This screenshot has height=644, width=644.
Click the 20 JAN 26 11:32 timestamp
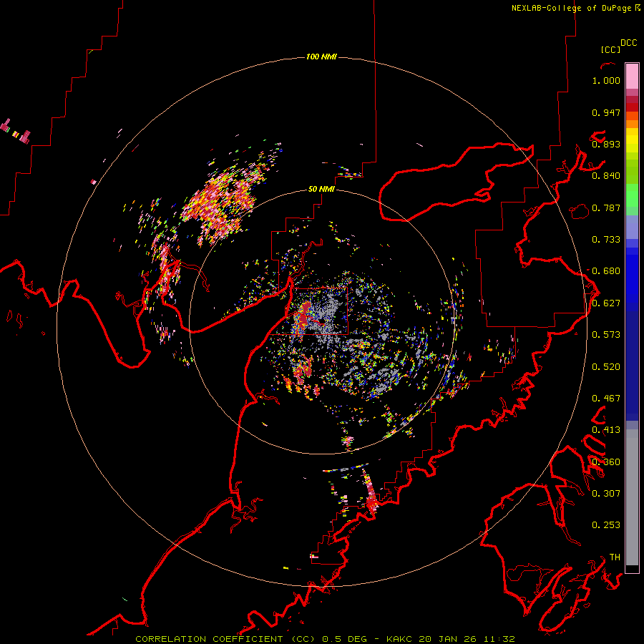[467, 639]
